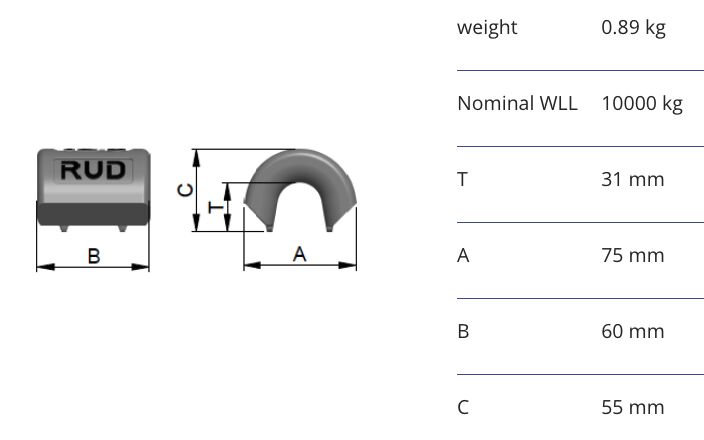Click the RUD logo on the product
Viewport: 704px width, 440px height.
click(93, 169)
